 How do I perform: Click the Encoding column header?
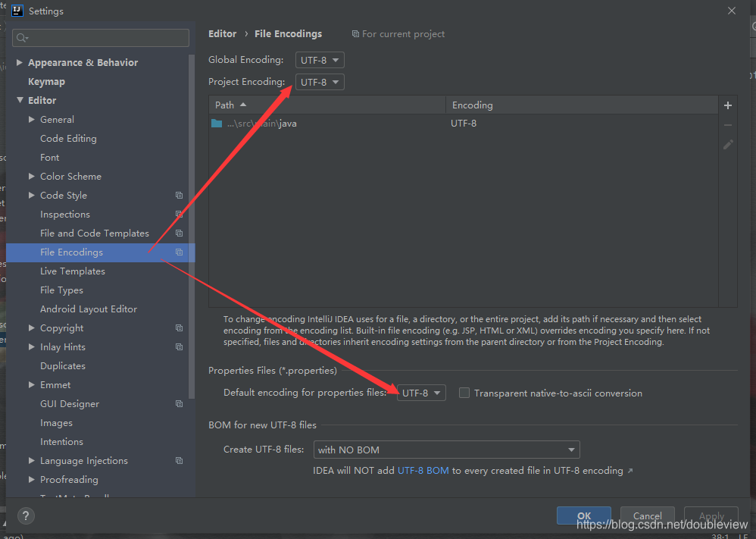(x=582, y=105)
